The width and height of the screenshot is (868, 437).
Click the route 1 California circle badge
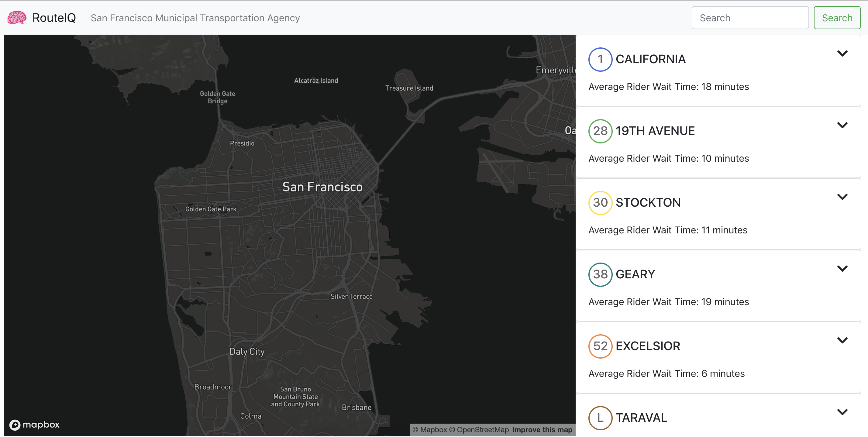click(600, 59)
